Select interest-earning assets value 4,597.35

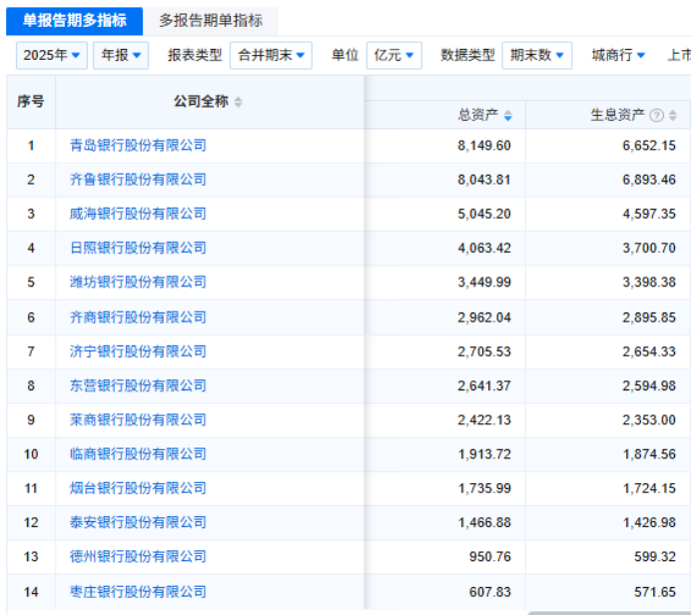pyautogui.click(x=649, y=214)
